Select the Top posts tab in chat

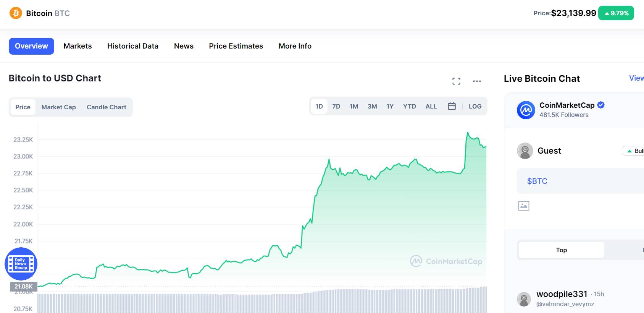pos(561,250)
